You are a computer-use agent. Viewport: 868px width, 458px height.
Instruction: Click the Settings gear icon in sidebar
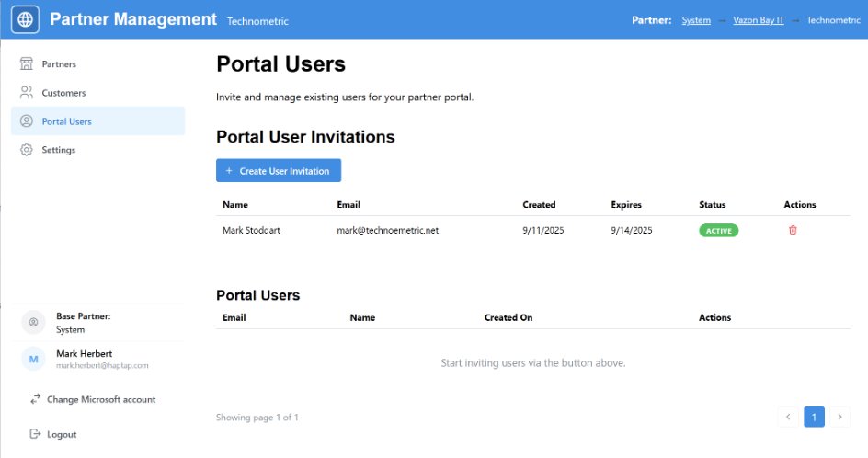tap(27, 150)
